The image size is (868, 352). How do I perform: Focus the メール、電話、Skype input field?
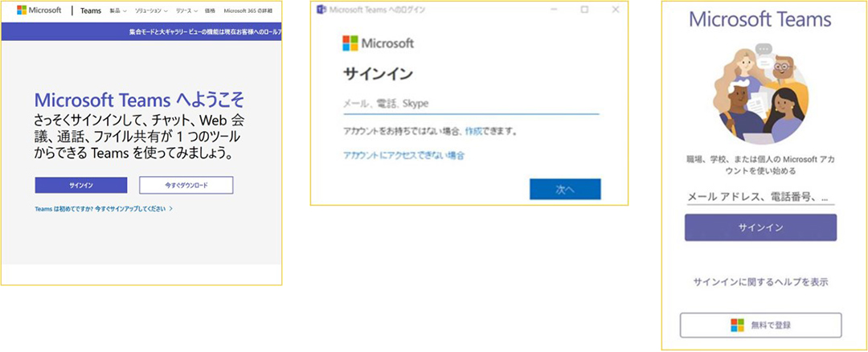471,104
